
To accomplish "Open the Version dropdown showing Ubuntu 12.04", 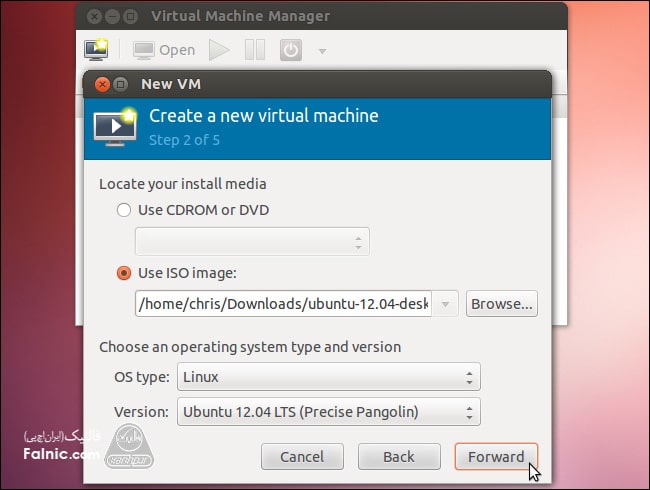I will [328, 411].
